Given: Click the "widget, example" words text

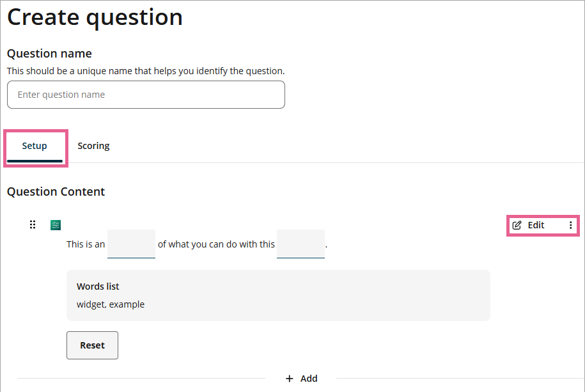Looking at the screenshot, I should tap(111, 304).
